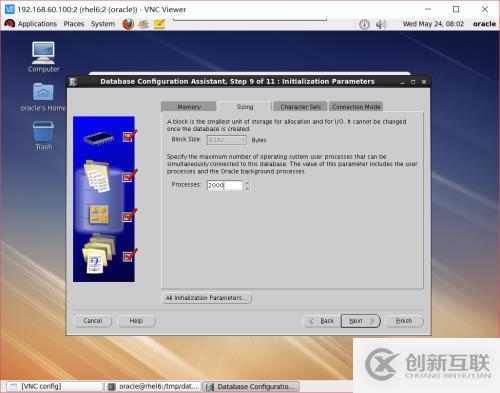
Task: Click the database files image in the wizard sidebar
Action: (98, 176)
